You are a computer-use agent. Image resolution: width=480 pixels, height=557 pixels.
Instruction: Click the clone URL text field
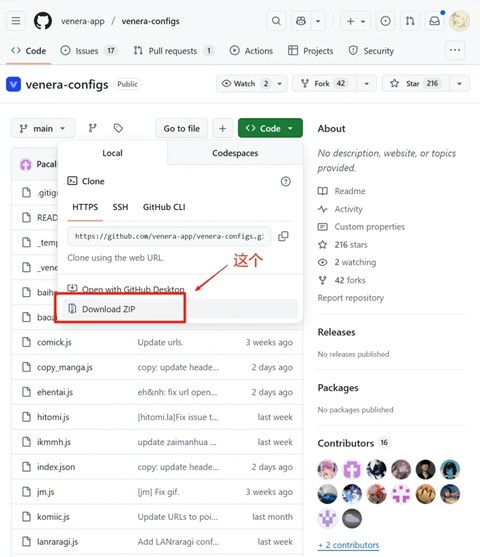point(169,236)
